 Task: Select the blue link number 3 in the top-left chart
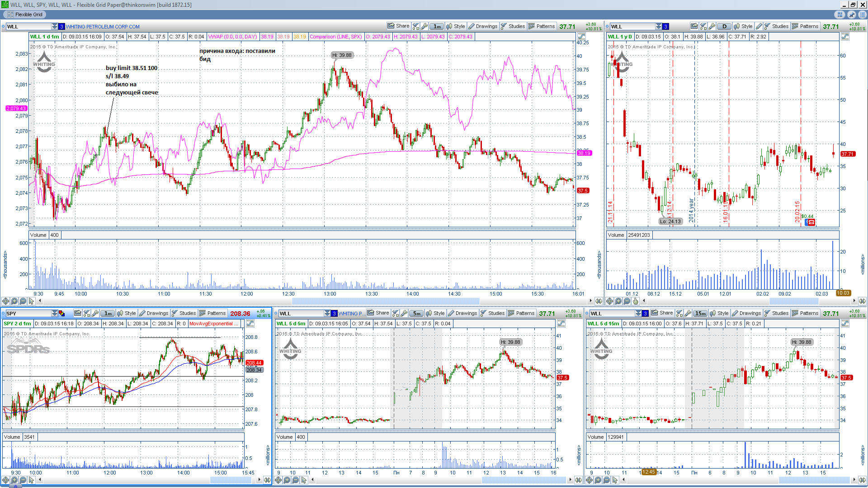pyautogui.click(x=61, y=27)
